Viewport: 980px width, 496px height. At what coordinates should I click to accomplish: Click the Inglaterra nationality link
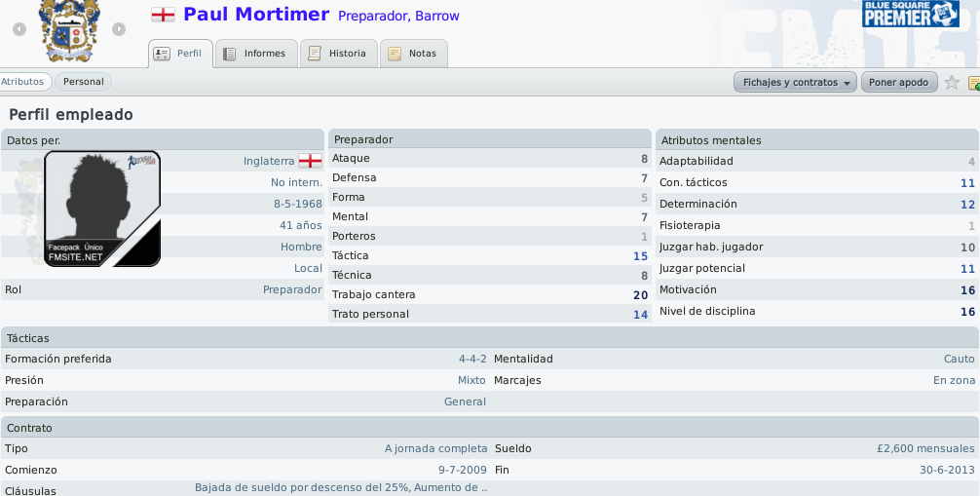pos(269,161)
